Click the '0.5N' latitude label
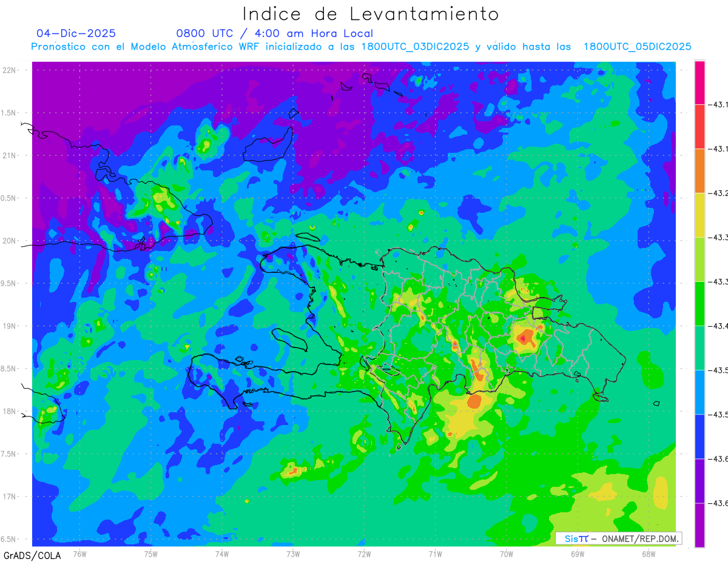 coord(9,198)
